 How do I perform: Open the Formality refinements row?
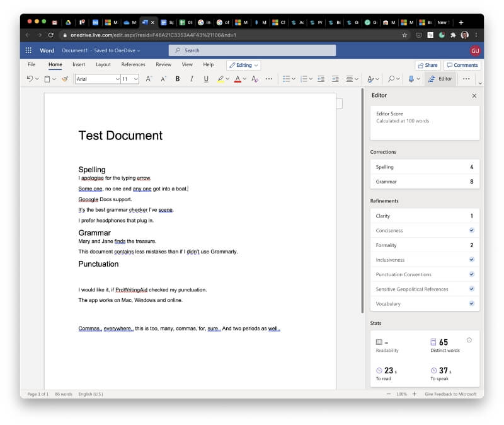tap(425, 245)
